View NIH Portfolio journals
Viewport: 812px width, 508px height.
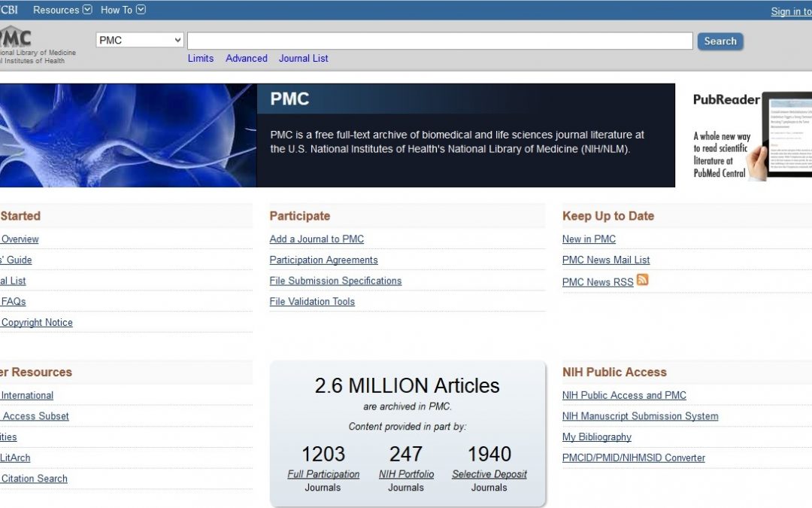tap(406, 474)
